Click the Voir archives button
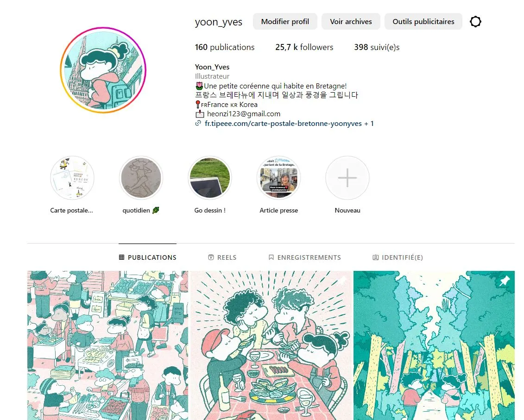This screenshot has width=524, height=420. [351, 22]
